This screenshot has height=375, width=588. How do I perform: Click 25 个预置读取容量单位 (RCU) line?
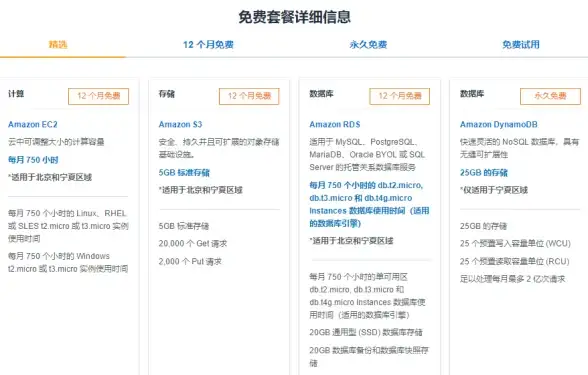(514, 261)
